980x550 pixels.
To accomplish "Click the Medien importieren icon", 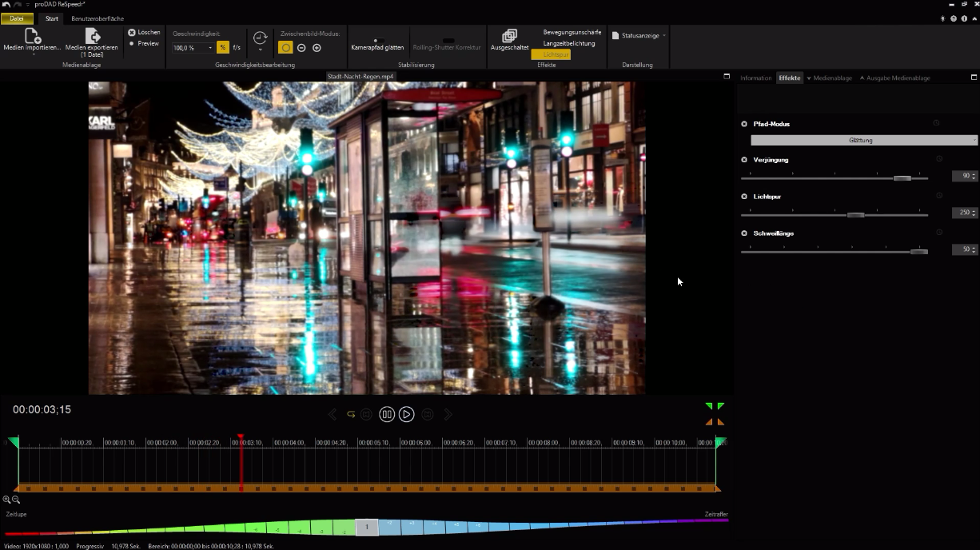I will tap(33, 36).
